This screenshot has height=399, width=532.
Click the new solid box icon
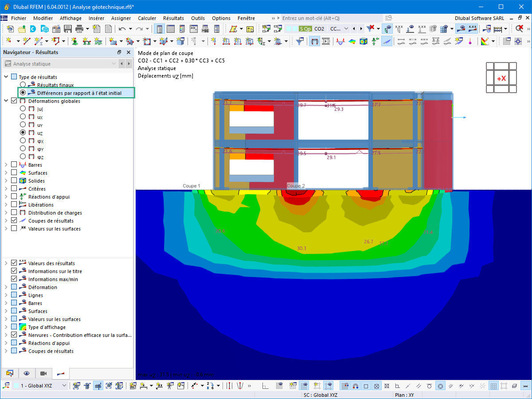pyautogui.click(x=180, y=41)
